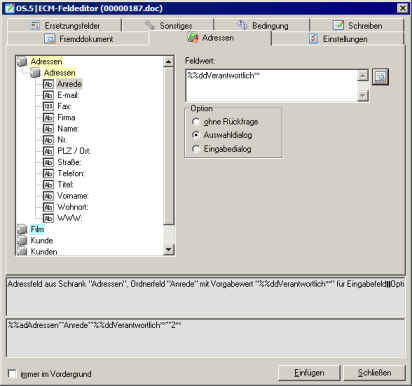Image resolution: width=412 pixels, height=386 pixels.
Task: Open the Einstellungen tab
Action: (x=338, y=39)
